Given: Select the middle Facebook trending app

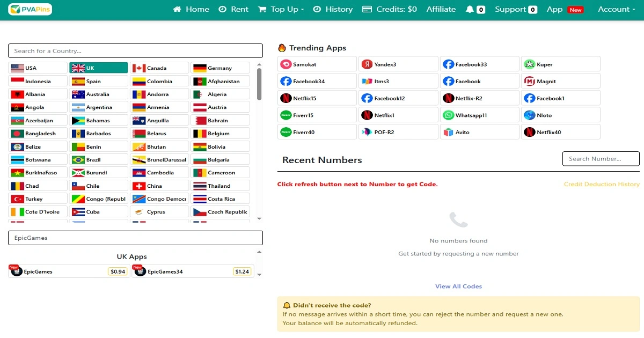Looking at the screenshot, I should click(479, 81).
